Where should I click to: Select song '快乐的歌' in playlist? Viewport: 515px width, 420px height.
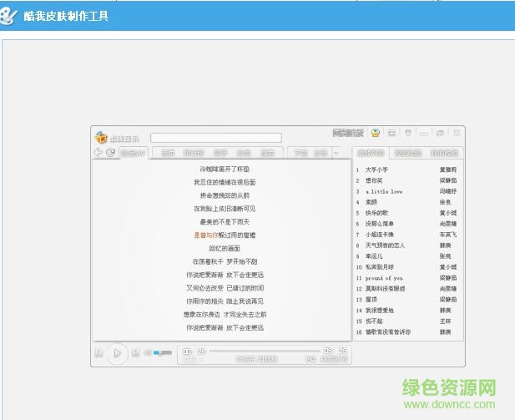tap(377, 213)
